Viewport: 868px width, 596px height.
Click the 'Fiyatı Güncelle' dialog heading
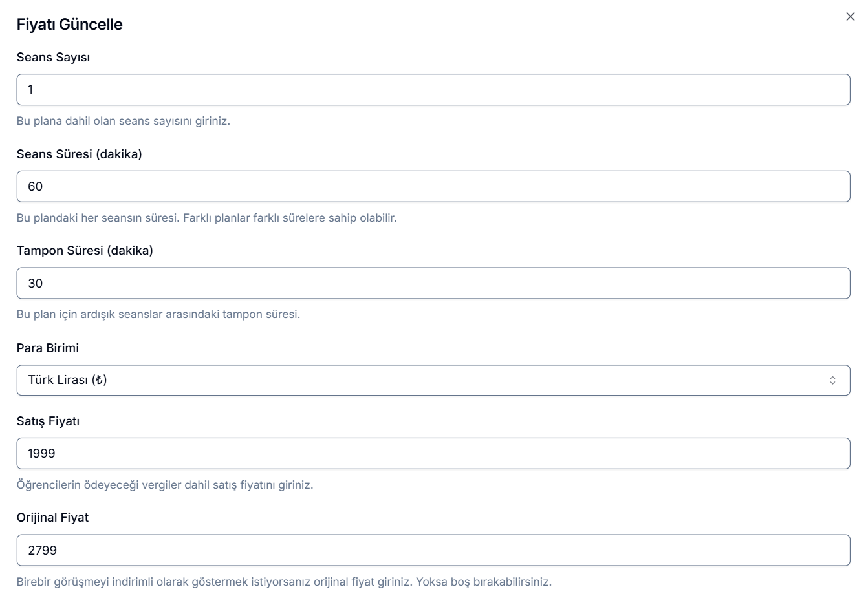(69, 25)
